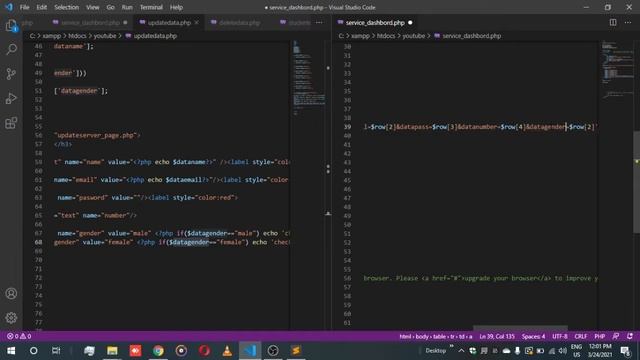The width and height of the screenshot is (640, 360).
Task: Open the Help menu
Action: (x=176, y=7)
